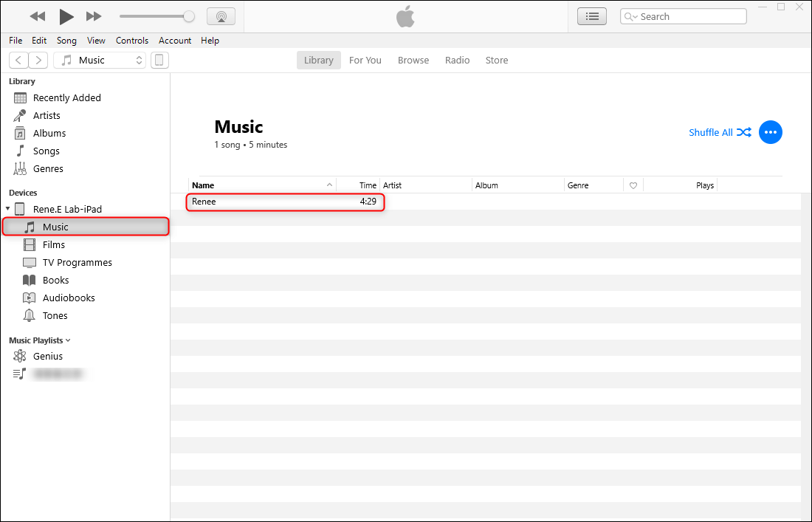Click the iPad device button
The height and width of the screenshot is (522, 812).
pyautogui.click(x=159, y=60)
